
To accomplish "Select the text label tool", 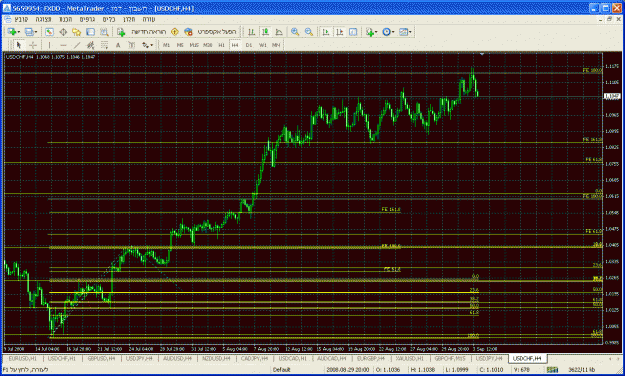I will pos(132,45).
